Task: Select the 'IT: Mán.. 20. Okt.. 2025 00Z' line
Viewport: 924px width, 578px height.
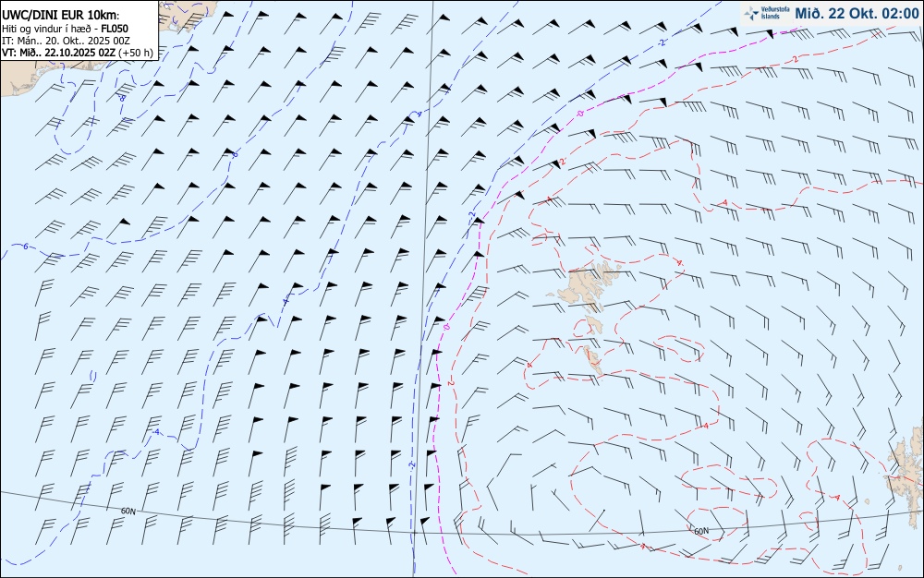Action: 66,41
